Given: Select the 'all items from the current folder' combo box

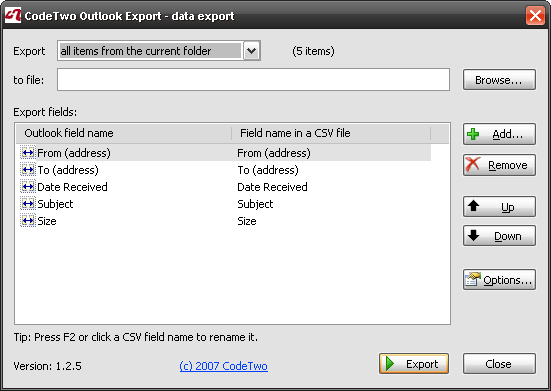Looking at the screenshot, I should tap(158, 51).
